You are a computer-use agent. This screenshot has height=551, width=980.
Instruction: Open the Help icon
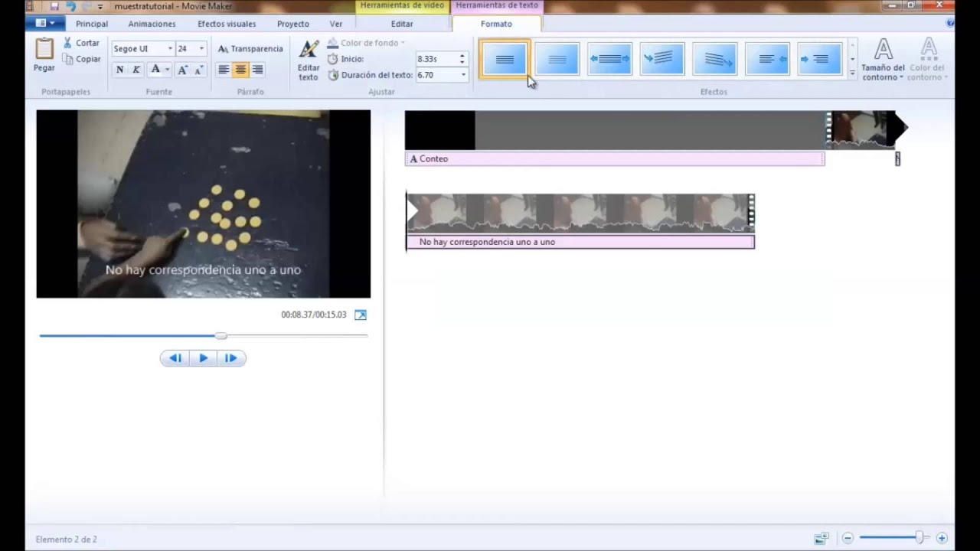tap(949, 24)
